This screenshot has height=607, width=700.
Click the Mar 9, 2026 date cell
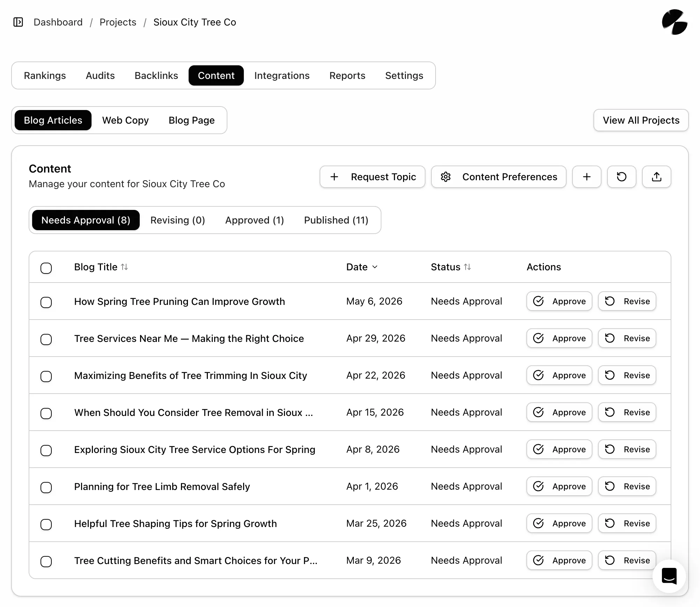point(373,560)
